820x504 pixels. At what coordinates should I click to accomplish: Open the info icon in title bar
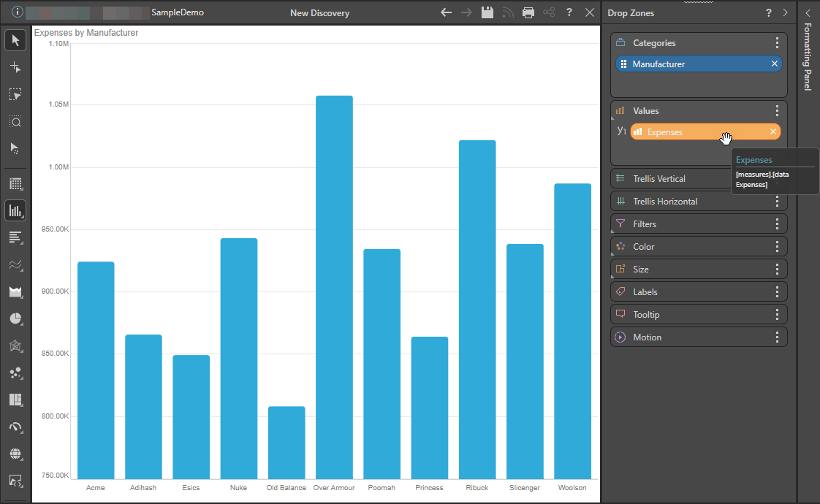coord(18,12)
